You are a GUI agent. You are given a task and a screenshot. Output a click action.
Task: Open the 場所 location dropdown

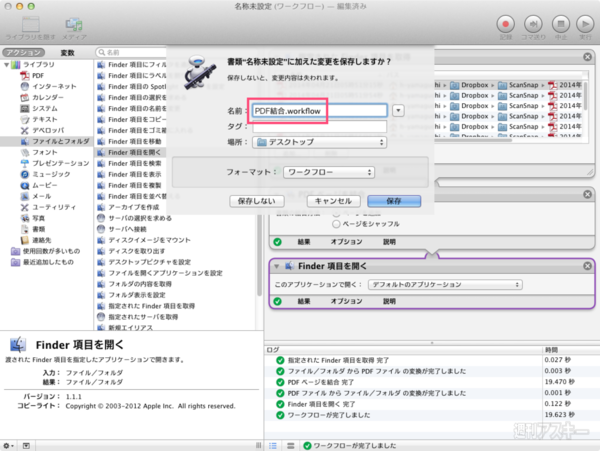point(320,142)
